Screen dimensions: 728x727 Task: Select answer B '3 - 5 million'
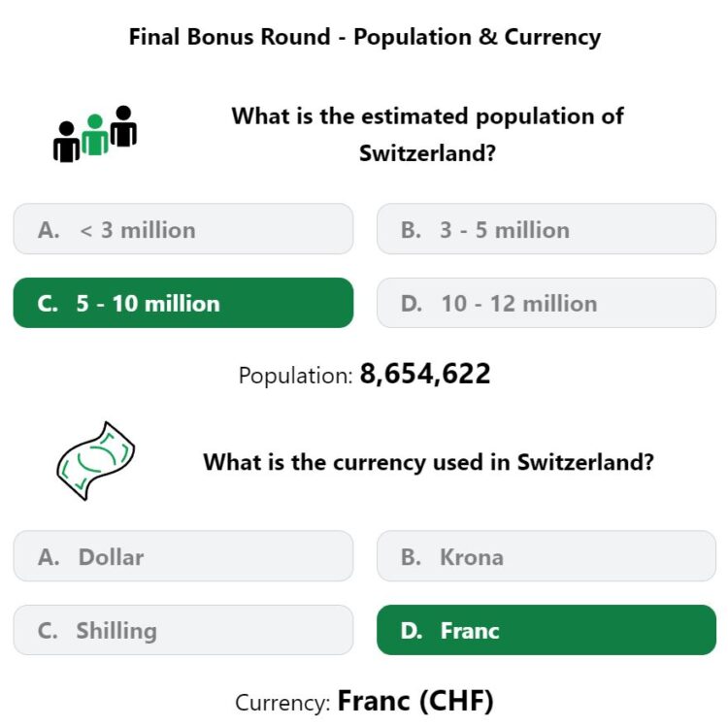(x=546, y=229)
